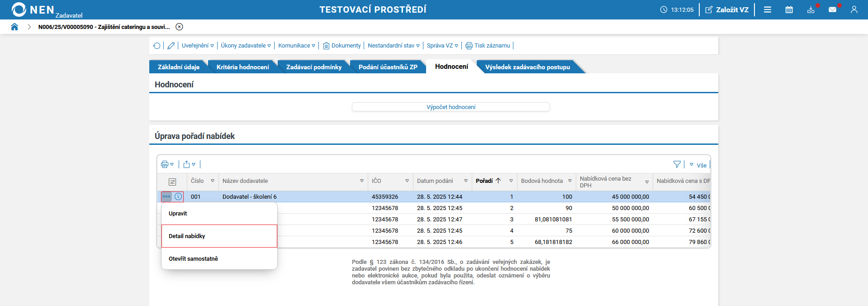Expand the Úkony zadavatele dropdown

tap(246, 46)
